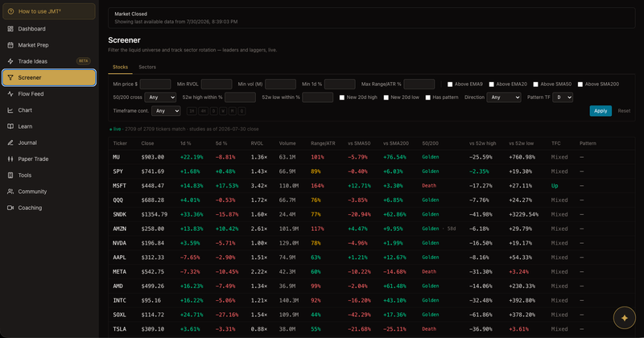Click the Trade Ideas lightning icon
Viewport: 644px width, 338px height.
10,61
